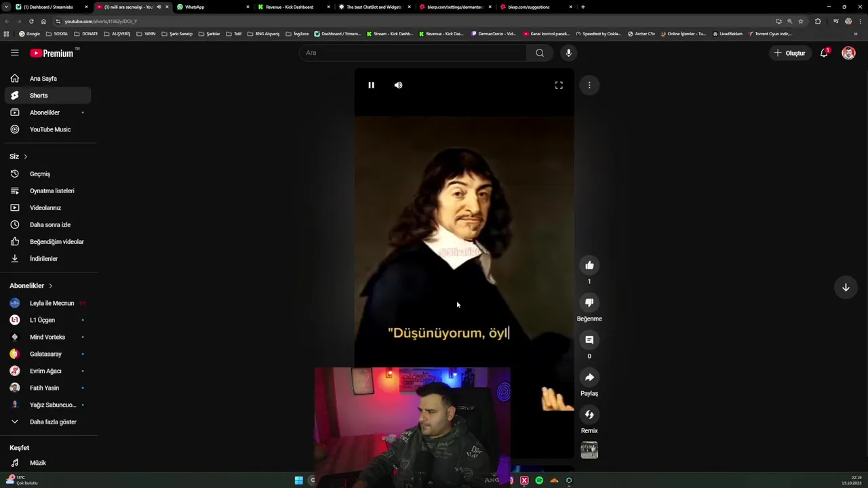Open Yağız Sabuncuoğlu channel

pos(47,405)
